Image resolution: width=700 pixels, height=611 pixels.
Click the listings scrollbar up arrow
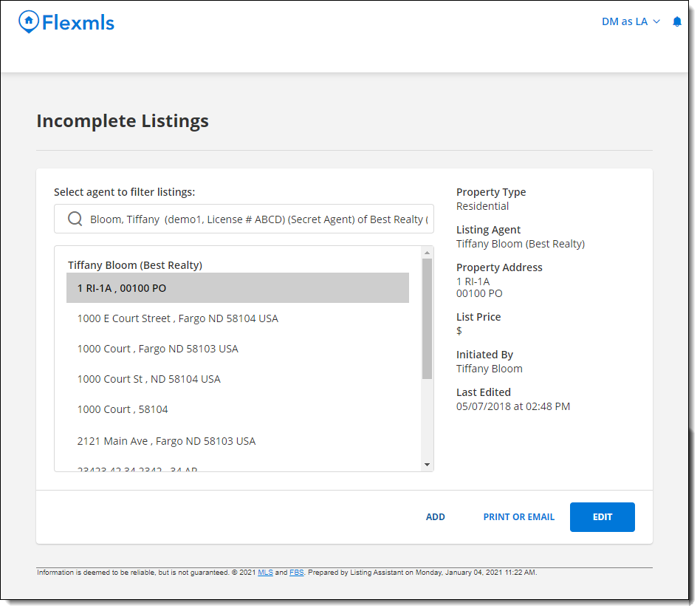[428, 253]
